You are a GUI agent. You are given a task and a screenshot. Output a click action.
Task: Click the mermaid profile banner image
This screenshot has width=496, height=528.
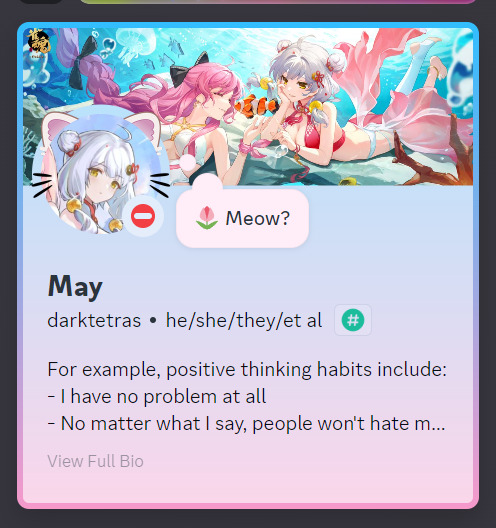(248, 106)
